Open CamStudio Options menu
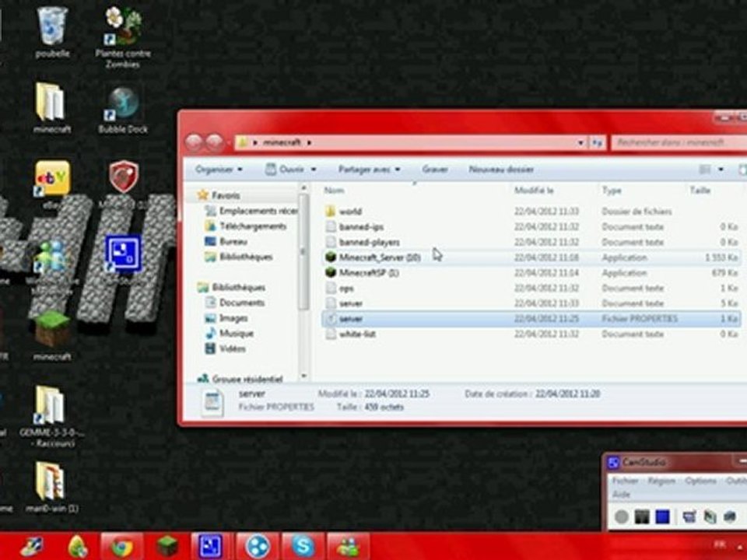 (x=701, y=481)
